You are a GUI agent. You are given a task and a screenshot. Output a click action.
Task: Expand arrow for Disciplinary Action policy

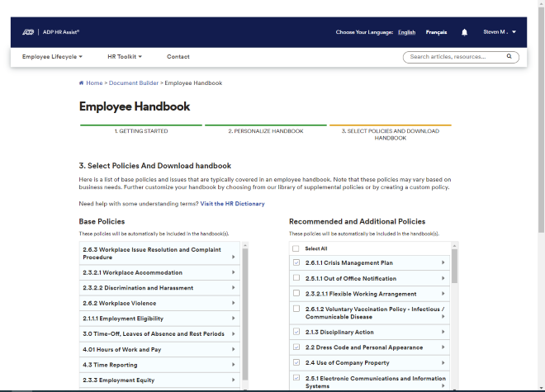(443, 332)
